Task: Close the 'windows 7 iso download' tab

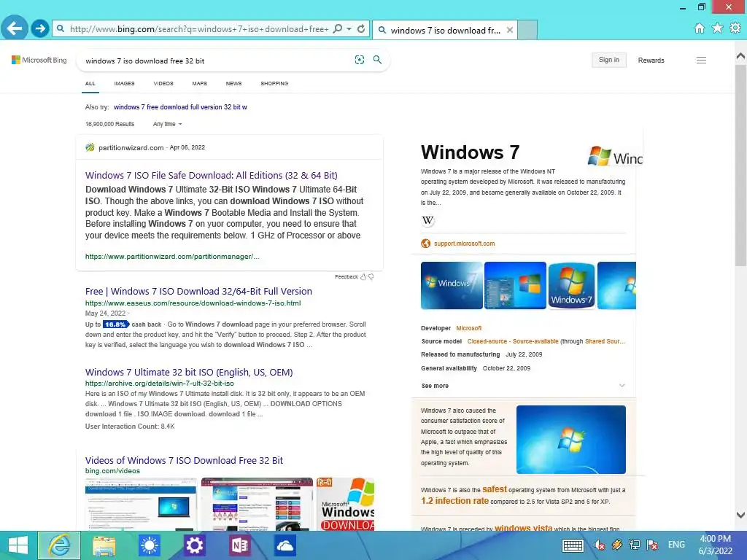Action: pos(510,30)
